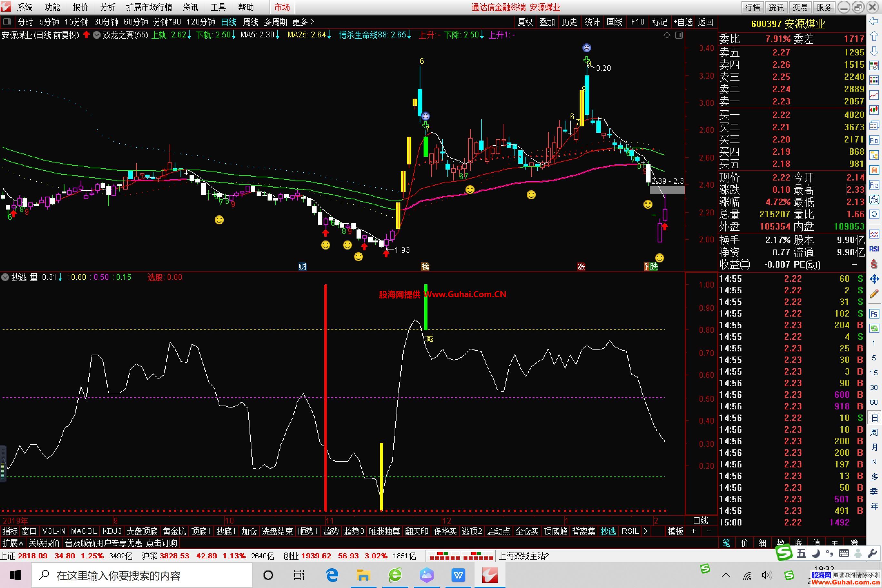Click the − button next to 模板
This screenshot has width=882, height=588.
pos(709,531)
